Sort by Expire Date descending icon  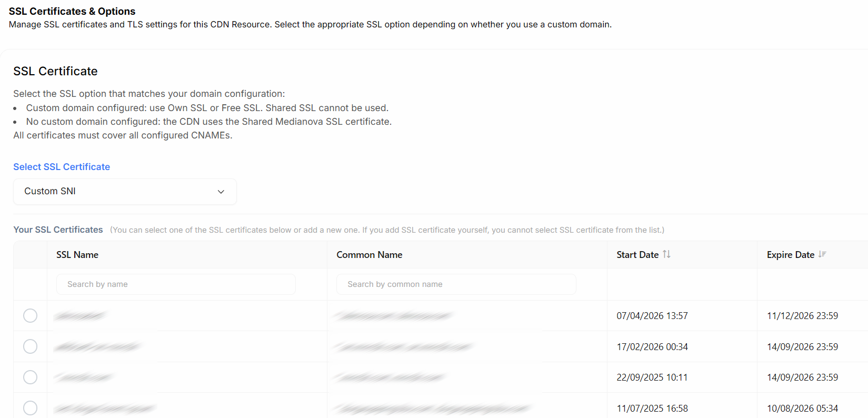coord(822,254)
